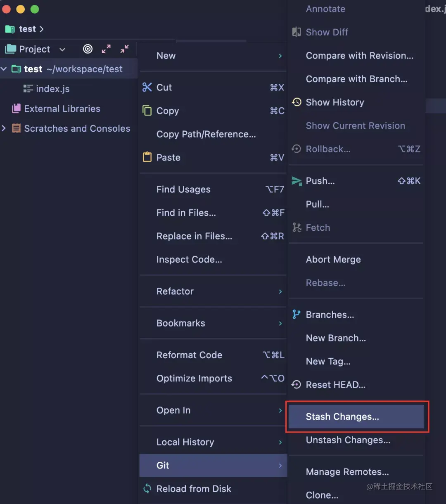Select Find in Files...
446x504 pixels.
coord(213,213)
